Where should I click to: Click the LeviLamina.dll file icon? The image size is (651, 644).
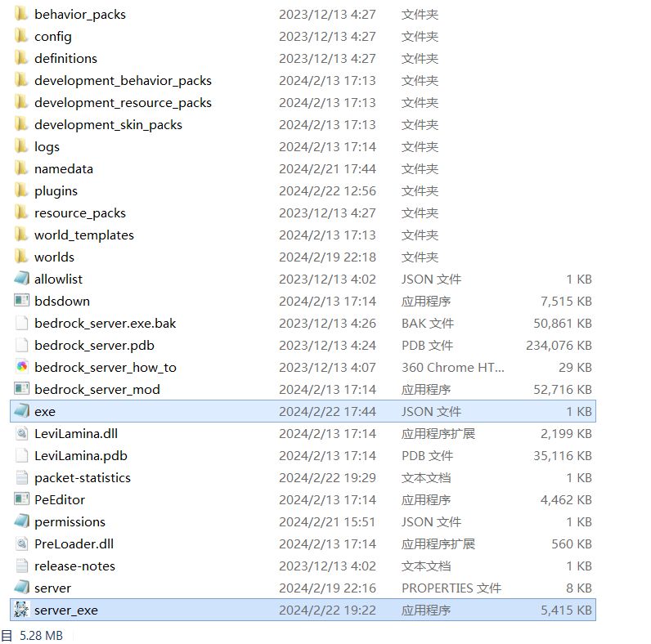pos(21,433)
